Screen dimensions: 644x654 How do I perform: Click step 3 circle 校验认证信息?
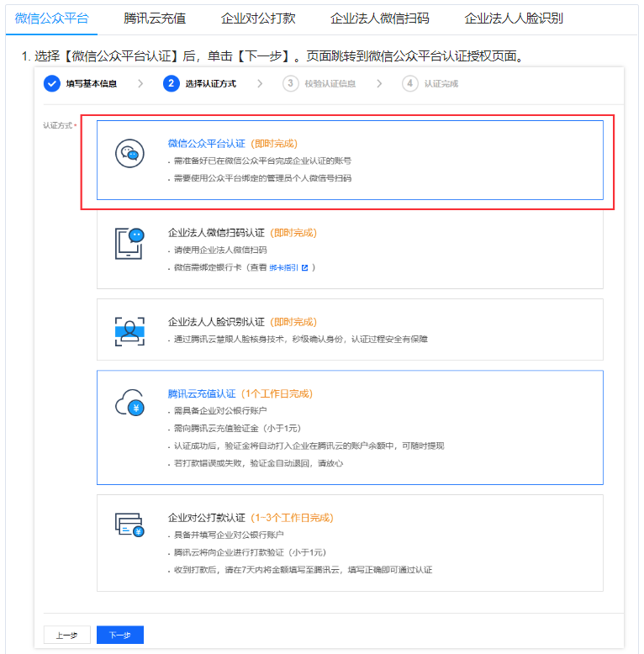(x=291, y=84)
